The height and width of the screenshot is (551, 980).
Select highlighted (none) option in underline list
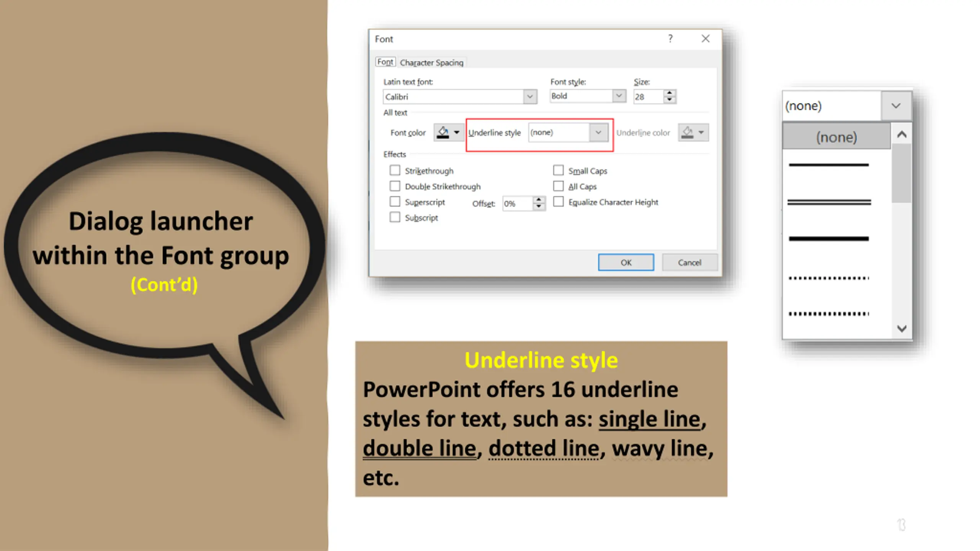click(836, 137)
